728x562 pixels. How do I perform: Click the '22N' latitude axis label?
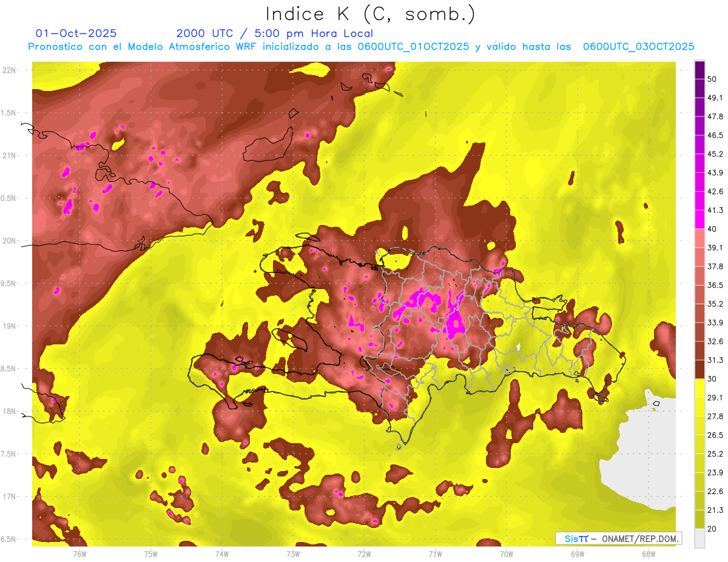coord(10,70)
